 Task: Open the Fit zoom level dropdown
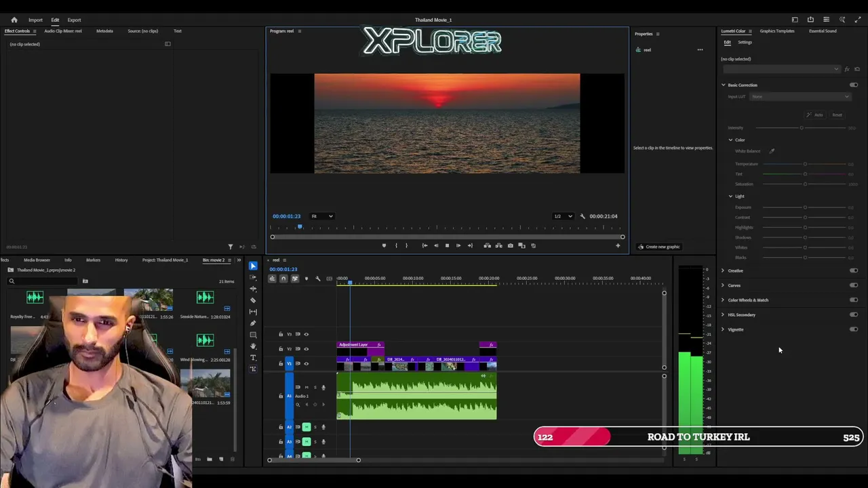point(321,216)
